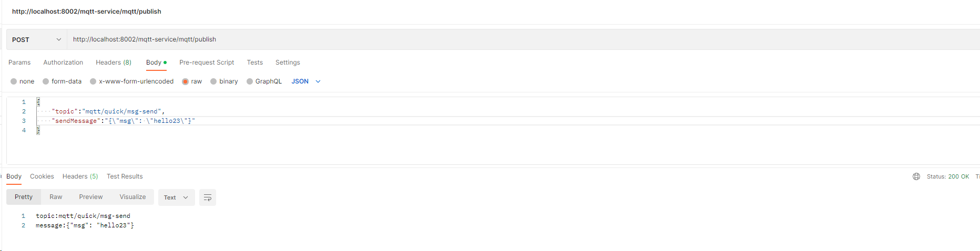Switch to Pre-request Script tab
Image resolution: width=980 pixels, height=251 pixels.
207,62
